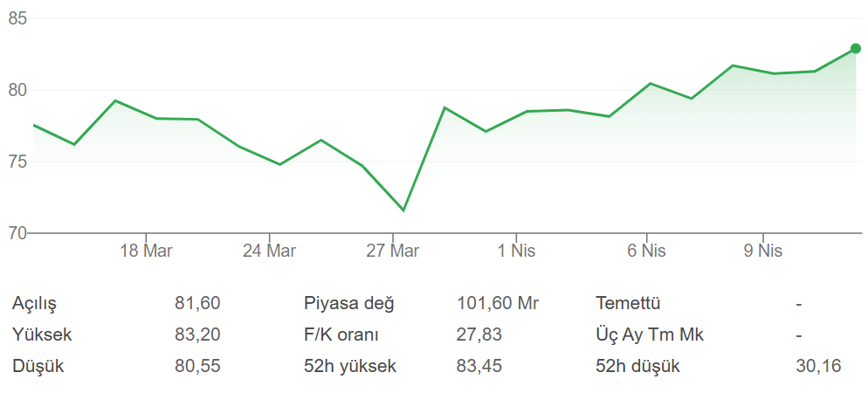
Task: Click the 27 Mar axis label
Action: point(392,252)
